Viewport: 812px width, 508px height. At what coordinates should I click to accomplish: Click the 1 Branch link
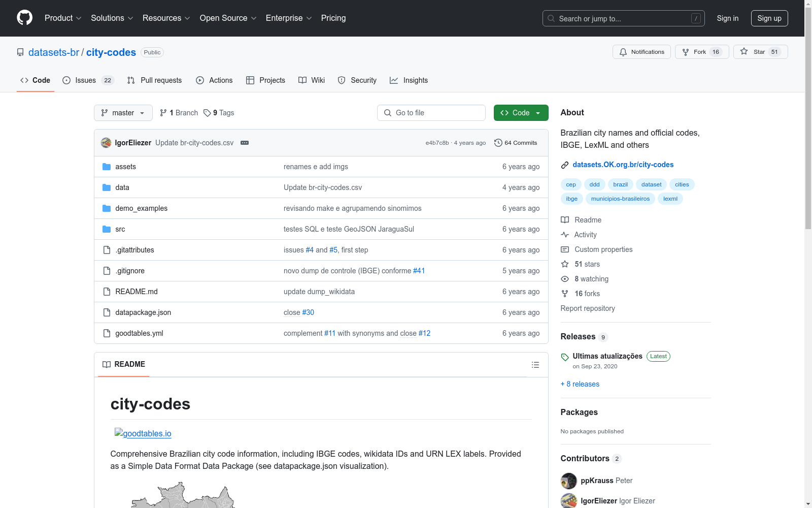click(179, 113)
